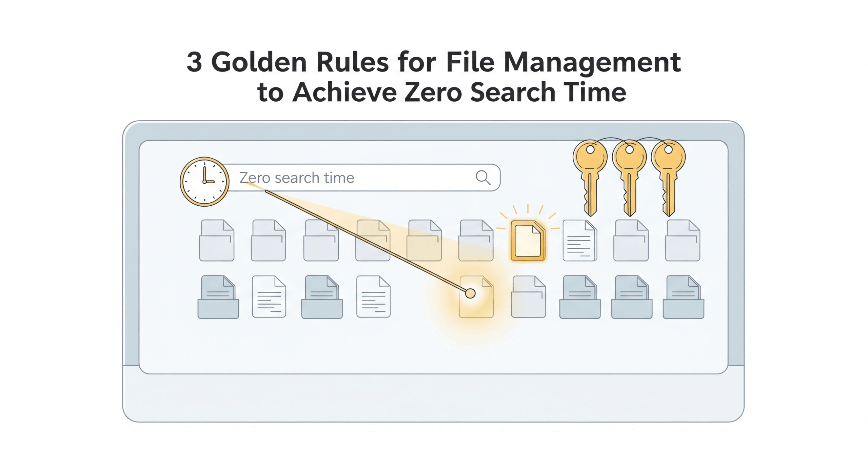Click the clock icon beside the search bar
868x473 pixels.
(204, 181)
